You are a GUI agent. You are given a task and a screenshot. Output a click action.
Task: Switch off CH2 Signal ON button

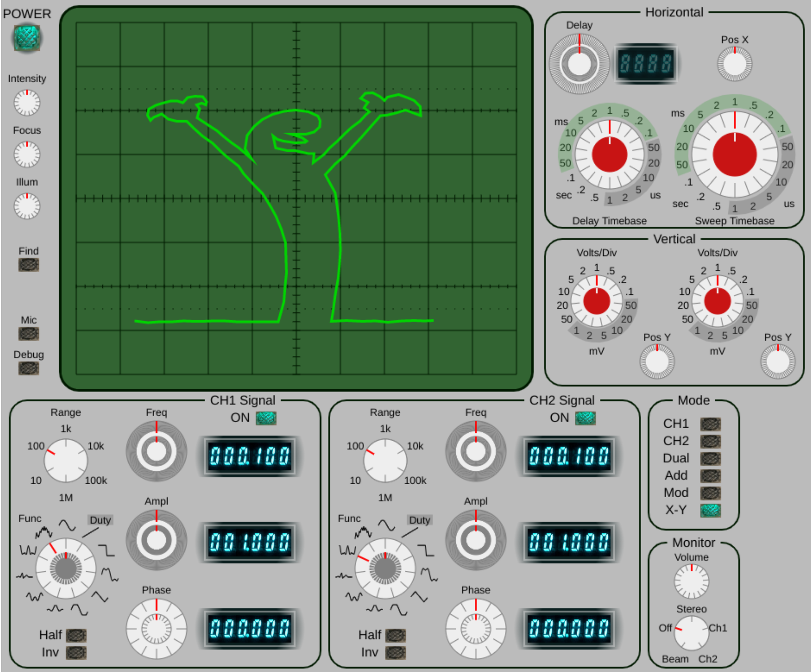[x=585, y=418]
